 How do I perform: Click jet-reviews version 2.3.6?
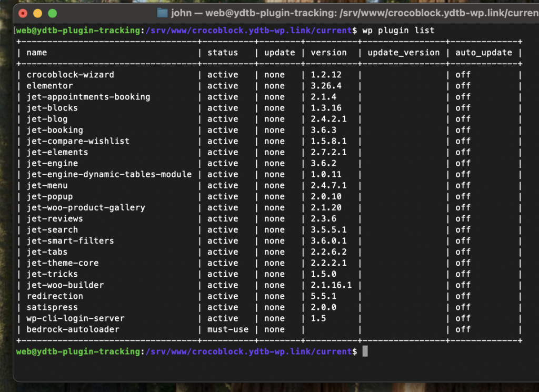(x=324, y=218)
